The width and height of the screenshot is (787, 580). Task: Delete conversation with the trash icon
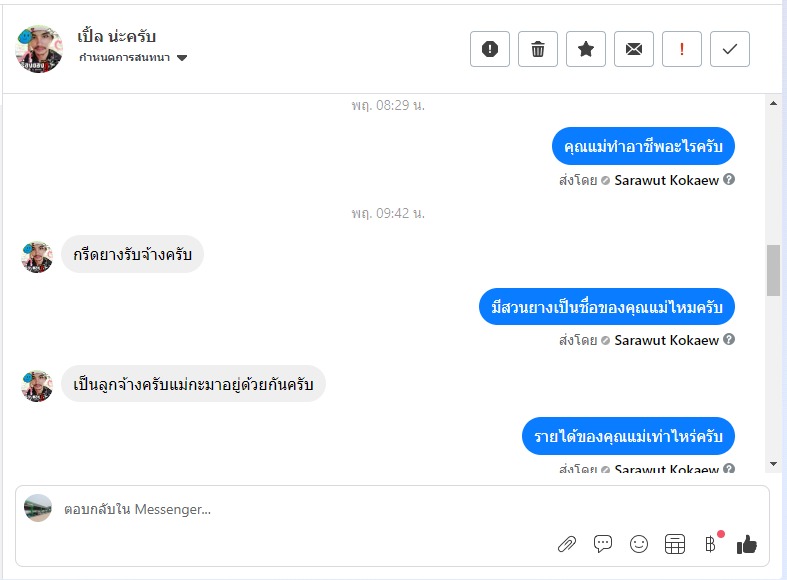pyautogui.click(x=538, y=49)
